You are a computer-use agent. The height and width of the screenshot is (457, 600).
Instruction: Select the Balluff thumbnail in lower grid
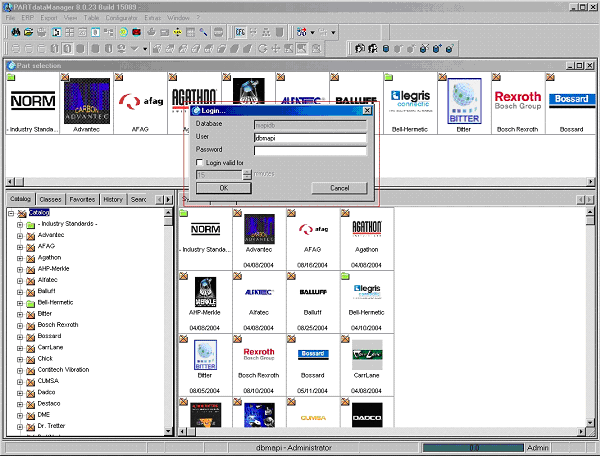point(313,302)
